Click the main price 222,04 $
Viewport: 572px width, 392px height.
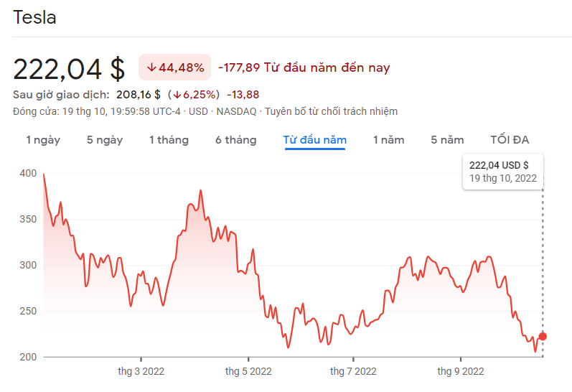69,68
